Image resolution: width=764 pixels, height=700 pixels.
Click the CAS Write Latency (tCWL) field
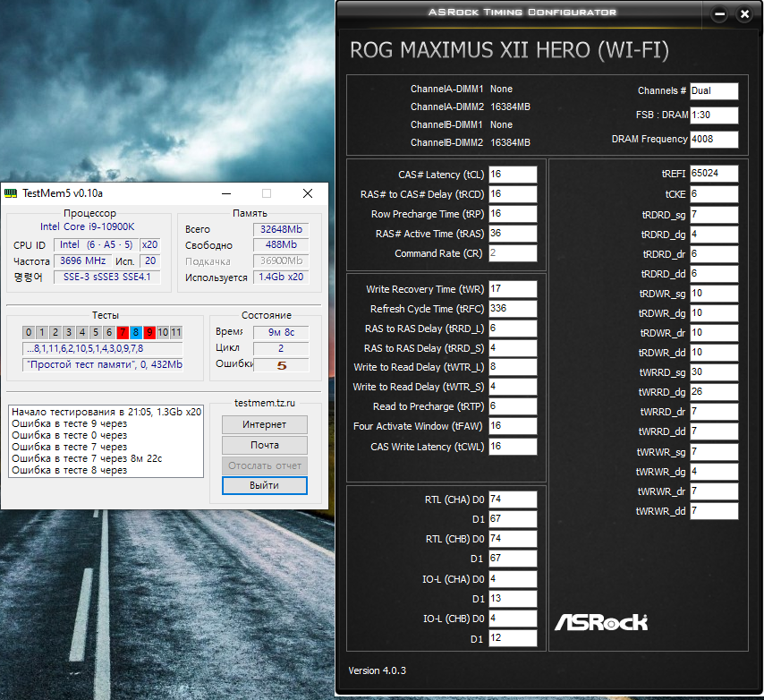click(x=513, y=447)
